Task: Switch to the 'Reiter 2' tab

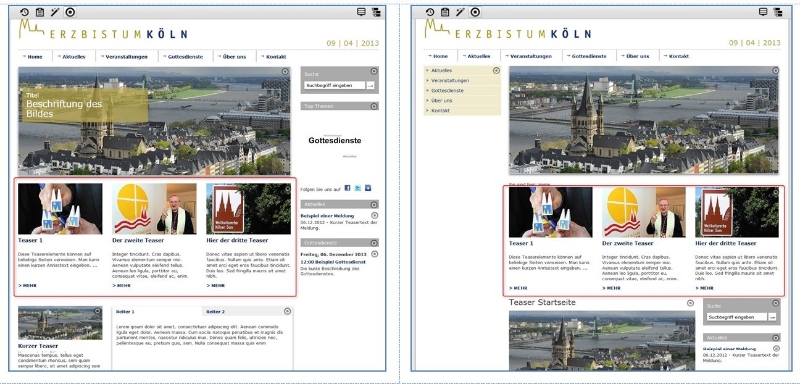Action: (x=216, y=312)
